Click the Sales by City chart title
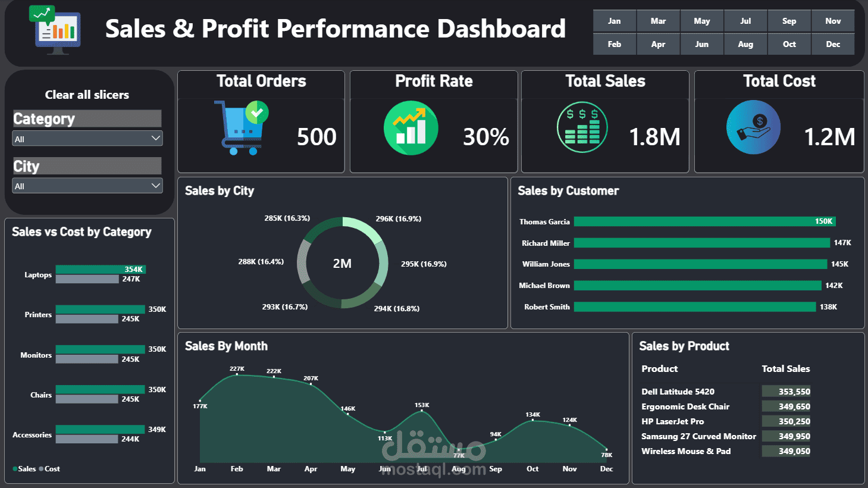The width and height of the screenshot is (868, 488). click(220, 191)
